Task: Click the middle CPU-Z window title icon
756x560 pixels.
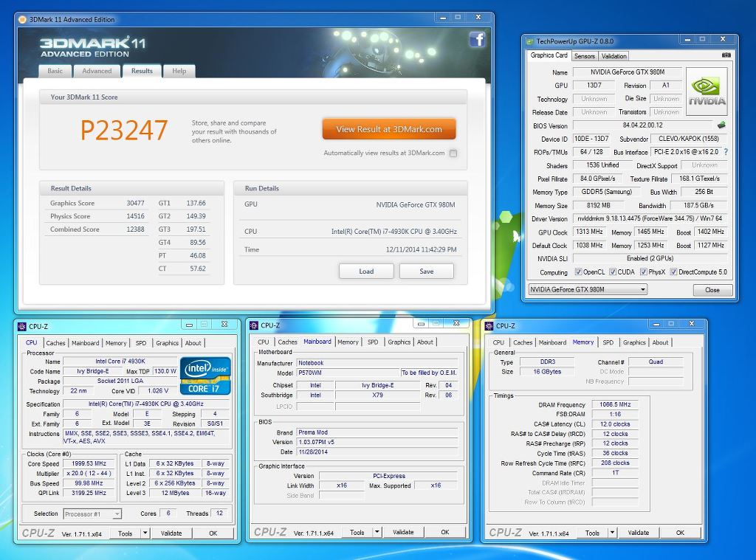Action: click(x=254, y=325)
